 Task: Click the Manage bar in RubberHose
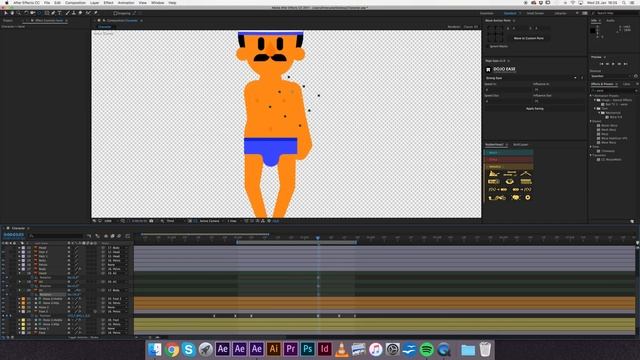pos(509,167)
